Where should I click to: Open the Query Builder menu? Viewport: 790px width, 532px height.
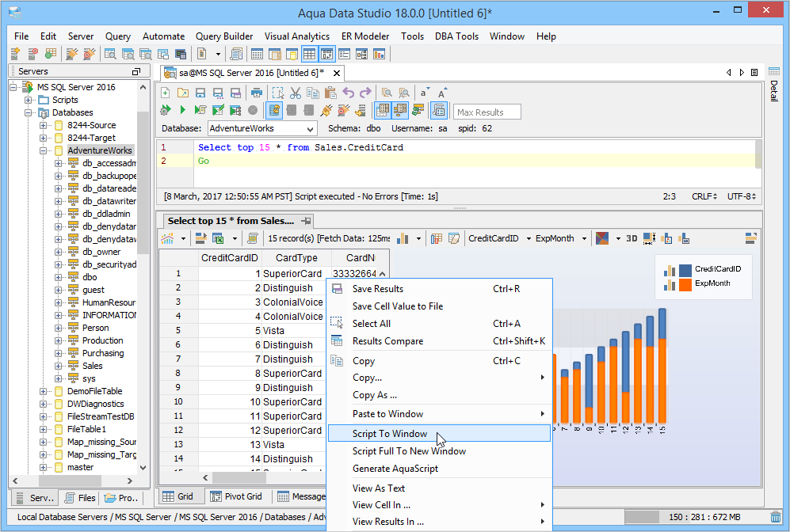click(224, 36)
